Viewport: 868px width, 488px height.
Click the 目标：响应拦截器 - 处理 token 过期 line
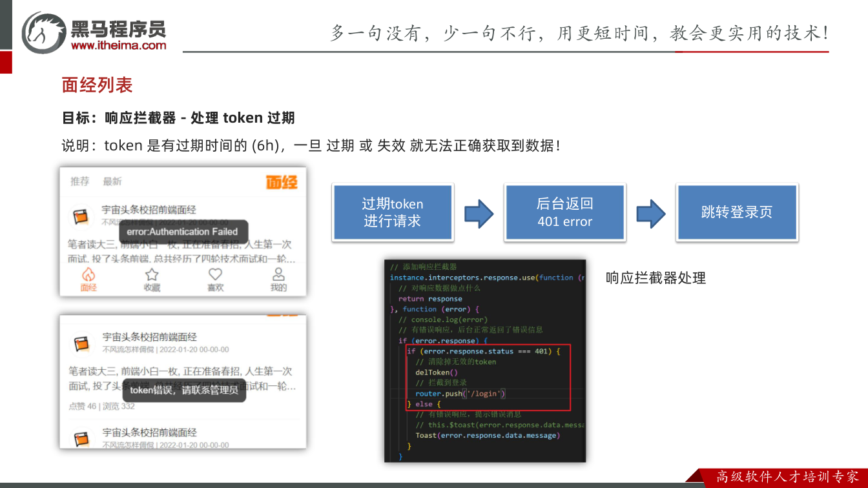tap(178, 117)
